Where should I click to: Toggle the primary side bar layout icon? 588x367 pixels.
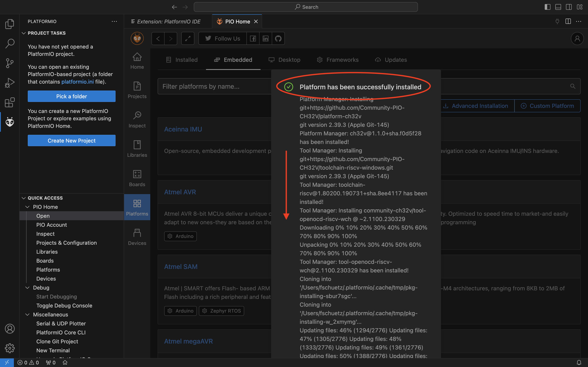(x=547, y=7)
